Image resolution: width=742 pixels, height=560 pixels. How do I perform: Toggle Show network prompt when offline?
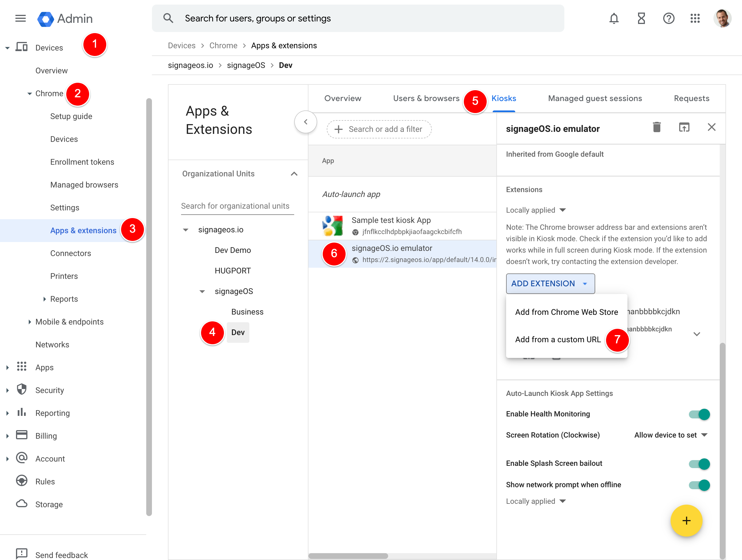[699, 485]
